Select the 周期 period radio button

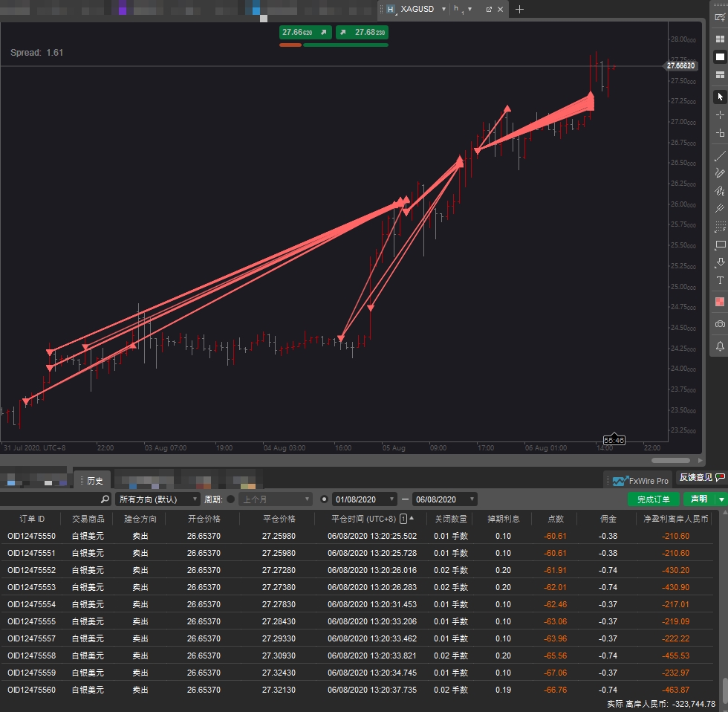click(231, 499)
